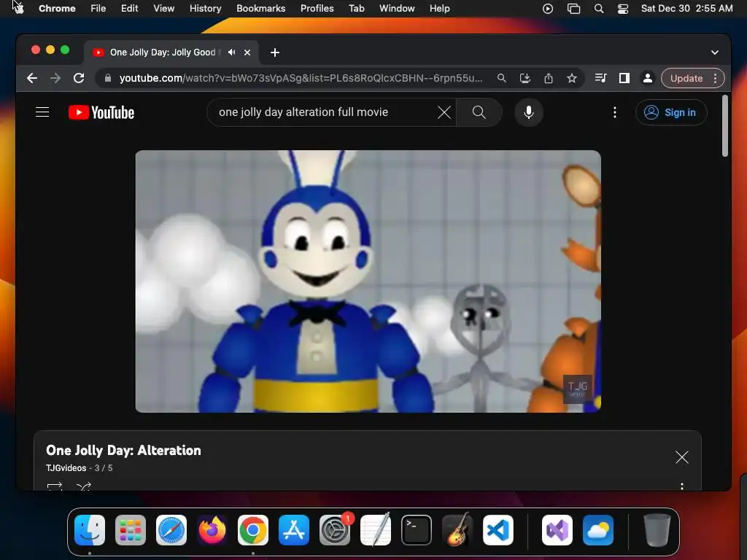Start voice search with microphone
Screen dimensions: 747x560
point(528,112)
